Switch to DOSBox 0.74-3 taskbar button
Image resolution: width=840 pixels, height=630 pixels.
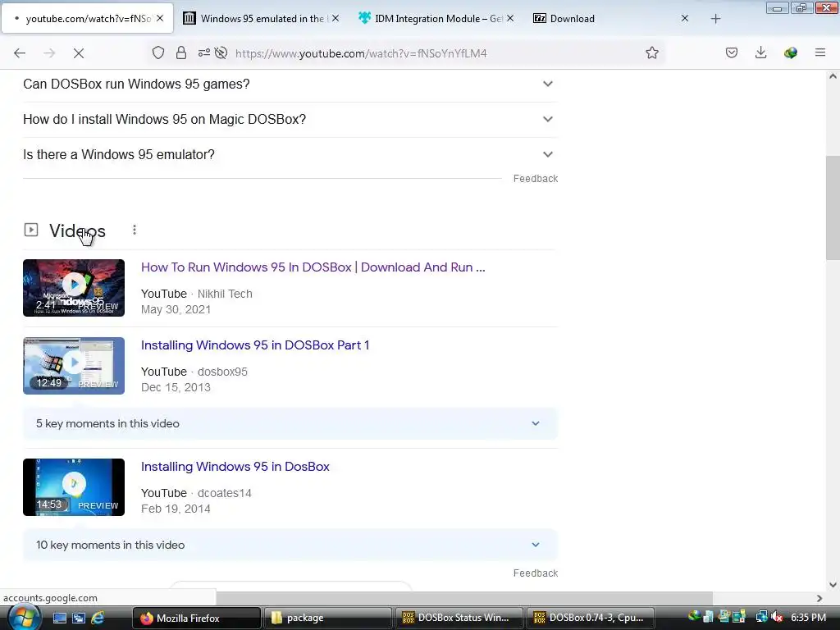point(591,619)
